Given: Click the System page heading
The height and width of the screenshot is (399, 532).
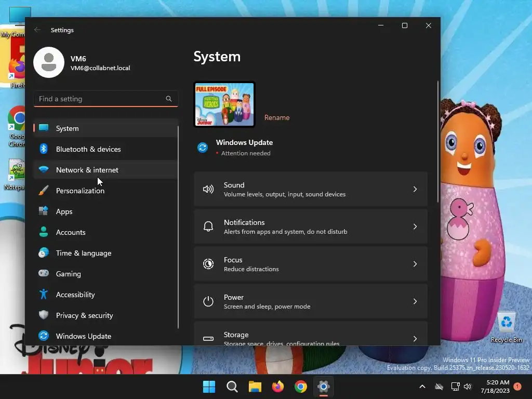Looking at the screenshot, I should [217, 57].
